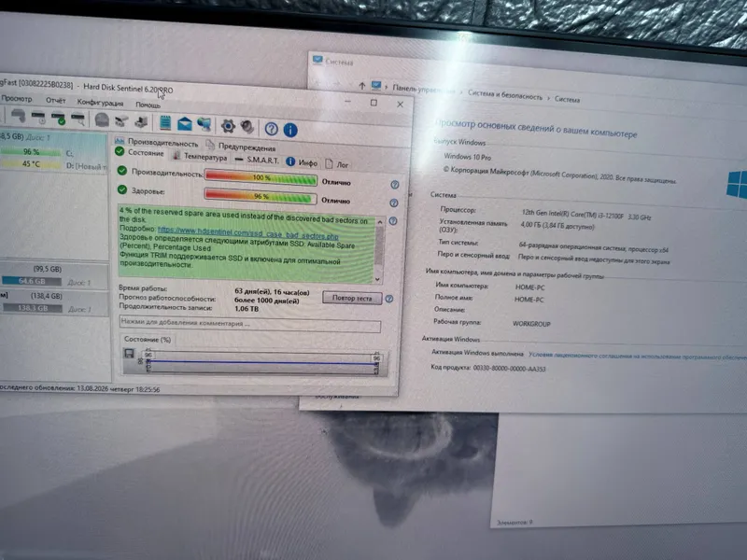
Task: Click help icon next to Здоровье bar
Action: coord(393,203)
